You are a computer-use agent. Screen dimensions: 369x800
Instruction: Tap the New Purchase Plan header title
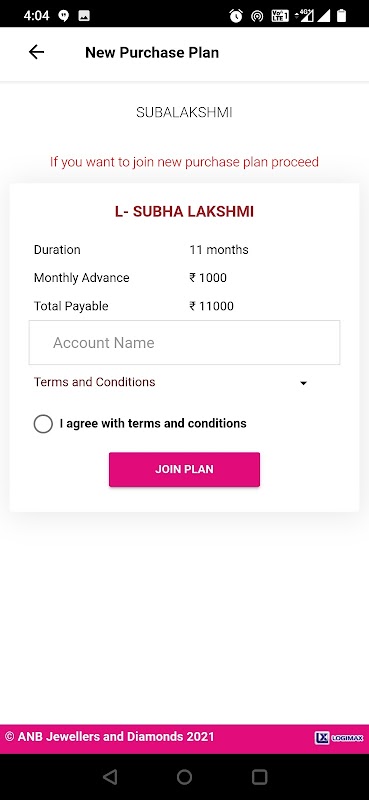point(152,53)
